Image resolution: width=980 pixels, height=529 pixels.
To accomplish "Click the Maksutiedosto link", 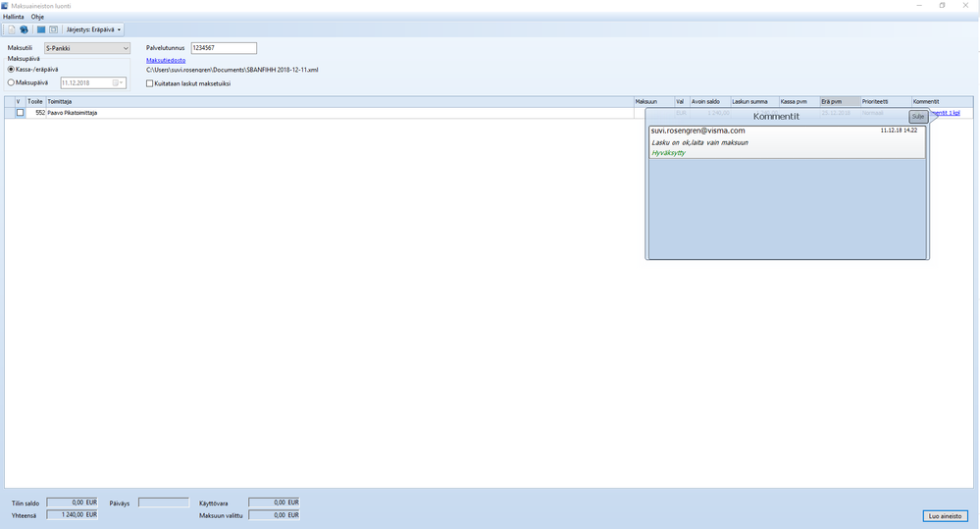I will pos(166,60).
